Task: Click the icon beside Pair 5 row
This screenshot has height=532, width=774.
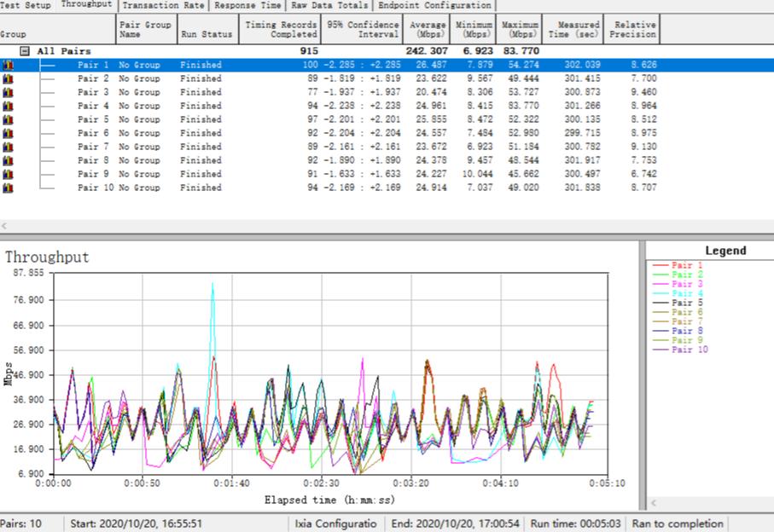Action: pos(9,119)
